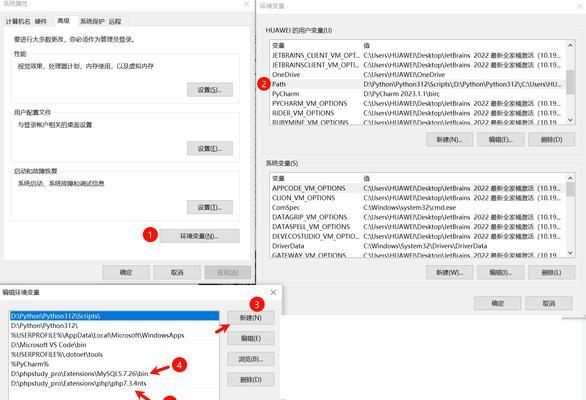This screenshot has height=400, width=586.
Task: Click 浏览(B) in the edit environment variable dialog
Action: tap(251, 359)
